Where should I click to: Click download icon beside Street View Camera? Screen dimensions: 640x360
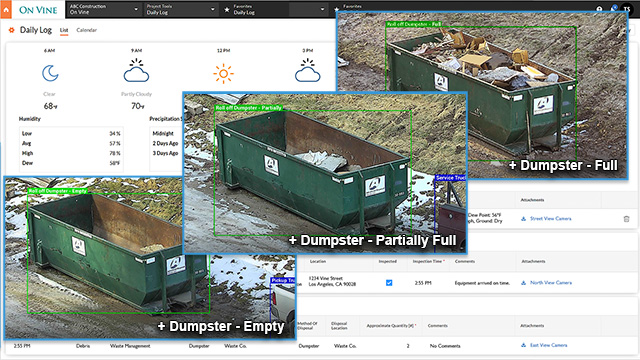pos(523,219)
